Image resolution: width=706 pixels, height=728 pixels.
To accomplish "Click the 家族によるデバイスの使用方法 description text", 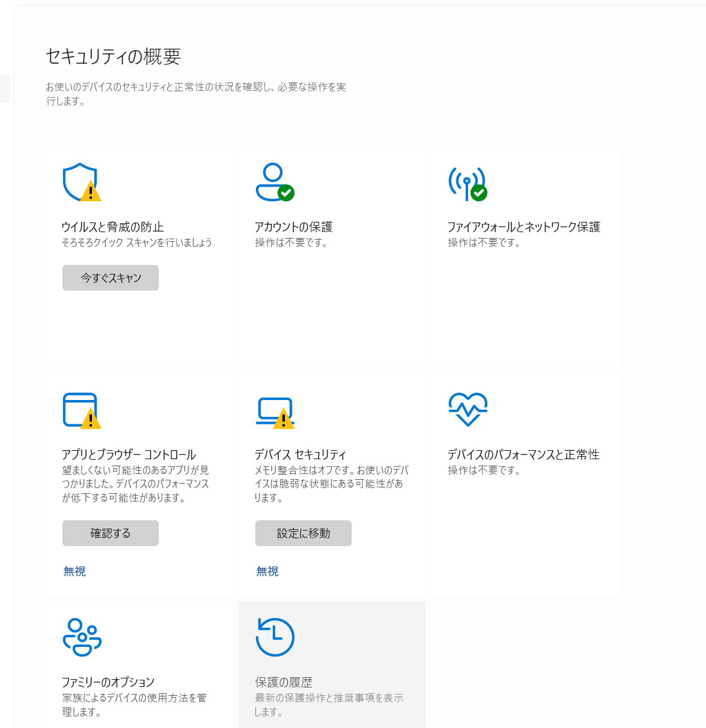I will [x=134, y=704].
